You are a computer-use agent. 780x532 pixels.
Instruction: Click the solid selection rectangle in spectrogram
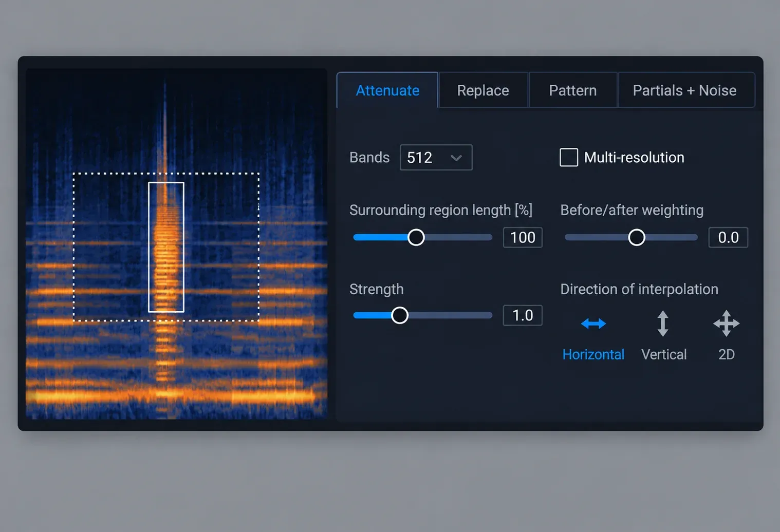pos(166,247)
